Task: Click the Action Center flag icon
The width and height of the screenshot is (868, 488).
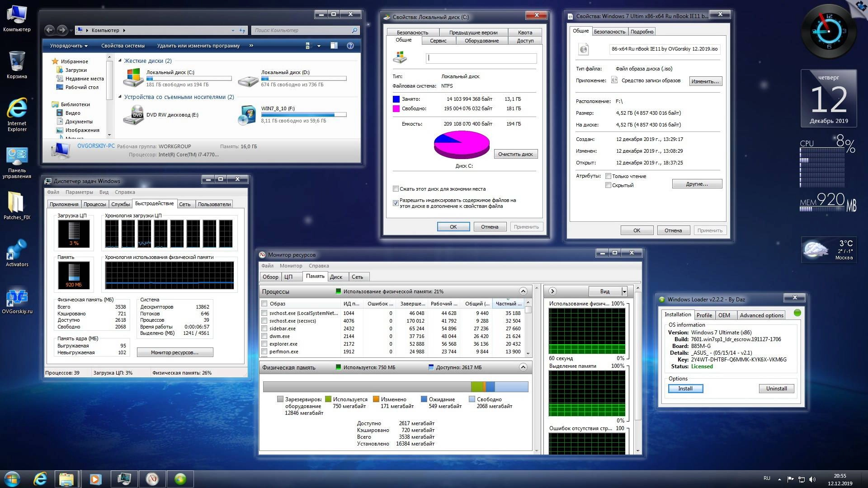Action: (x=791, y=479)
